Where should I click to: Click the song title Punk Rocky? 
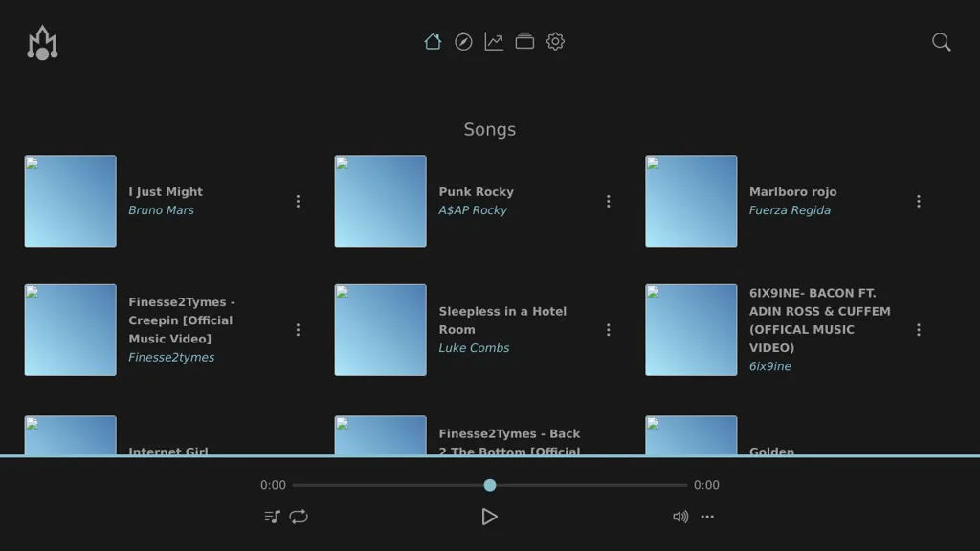(477, 191)
